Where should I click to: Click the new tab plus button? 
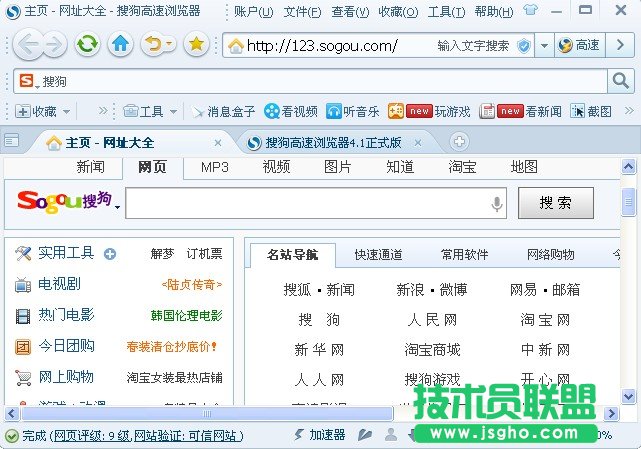[459, 142]
